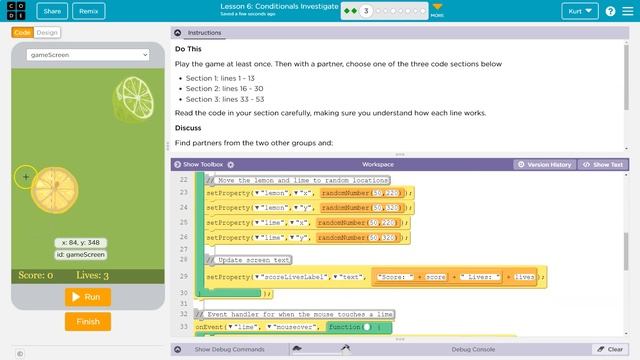This screenshot has width=640, height=360.
Task: Open the help question mark icon
Action: (610, 11)
